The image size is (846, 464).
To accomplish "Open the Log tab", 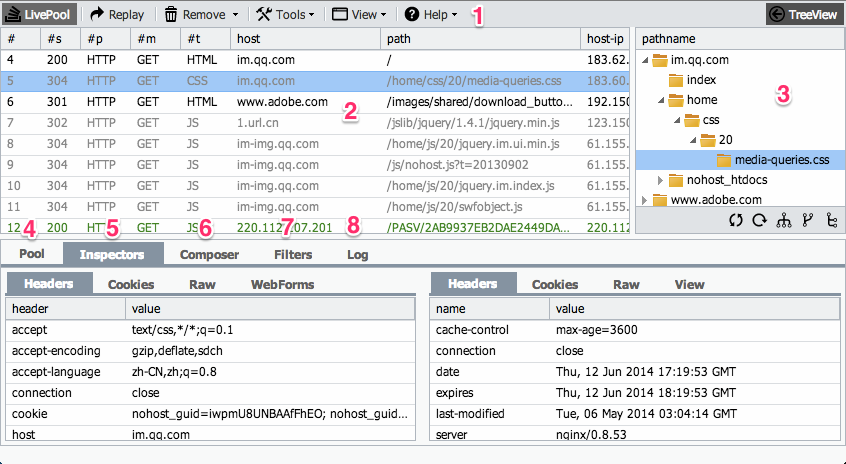I will (357, 254).
